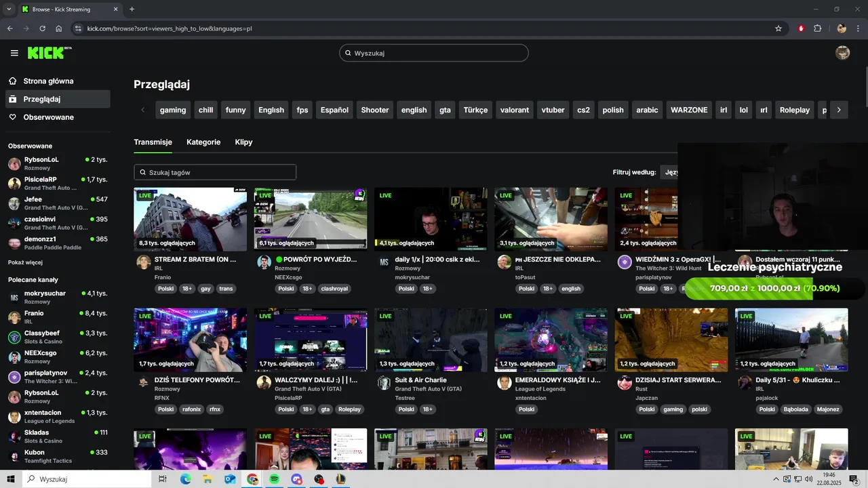Bookmark this page with the star icon

[778, 28]
